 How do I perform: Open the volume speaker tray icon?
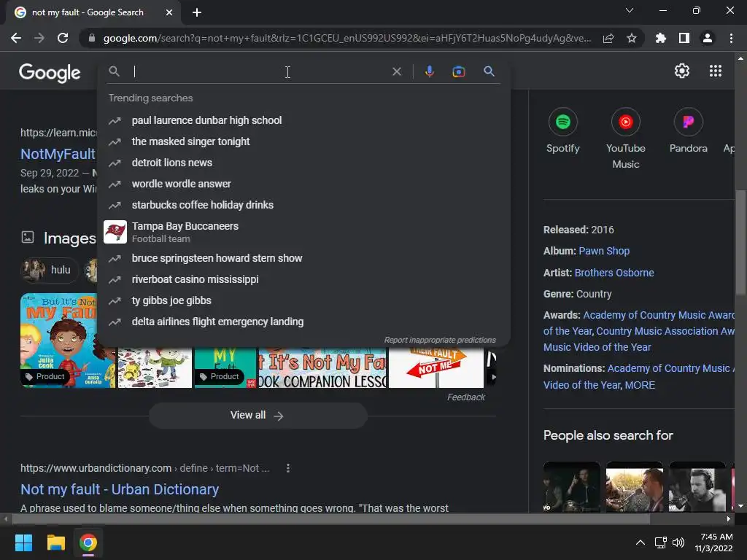[678, 542]
